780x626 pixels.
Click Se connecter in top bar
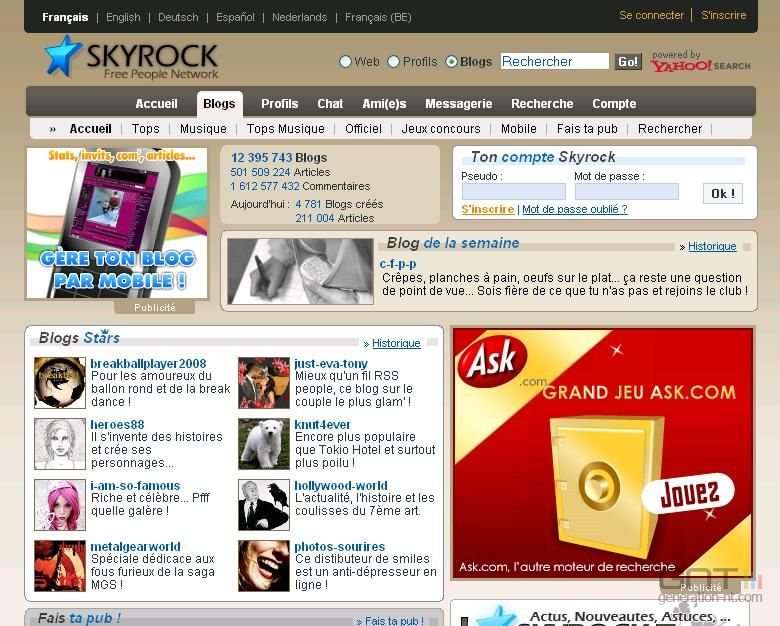[651, 15]
